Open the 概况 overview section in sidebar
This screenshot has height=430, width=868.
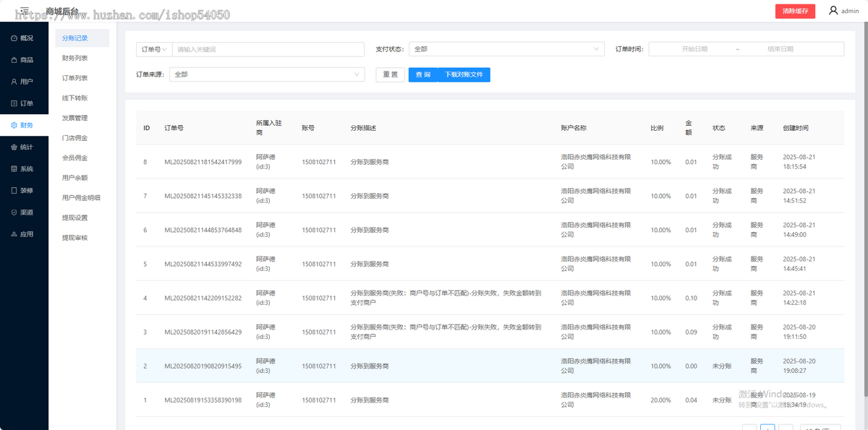pyautogui.click(x=24, y=38)
